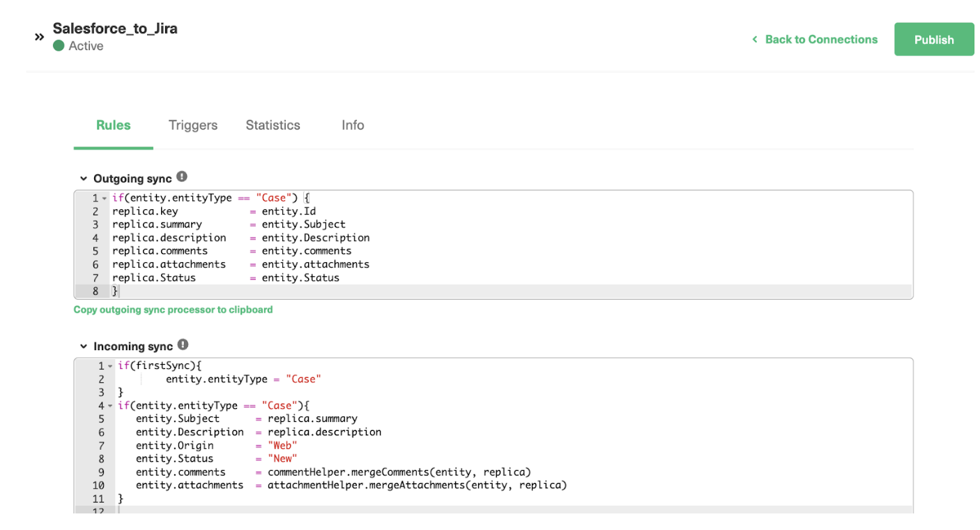Click the Publish button
This screenshot has width=980, height=530.
(934, 39)
